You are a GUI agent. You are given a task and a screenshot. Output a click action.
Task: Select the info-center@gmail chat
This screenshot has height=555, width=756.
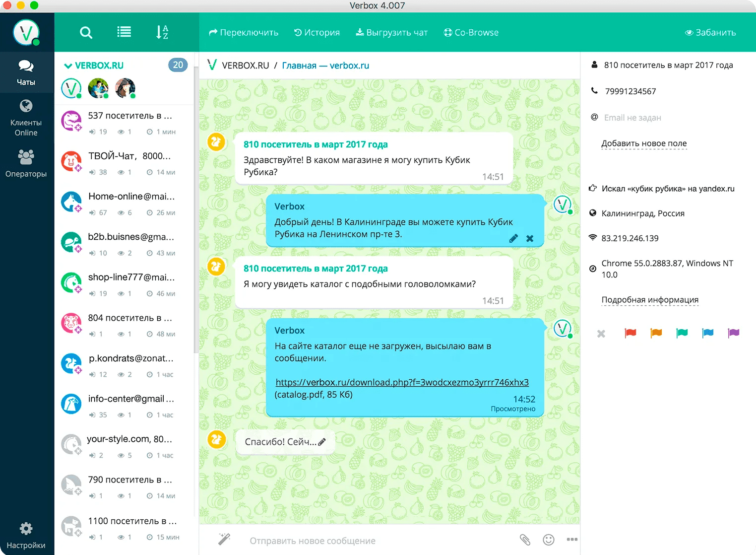124,406
